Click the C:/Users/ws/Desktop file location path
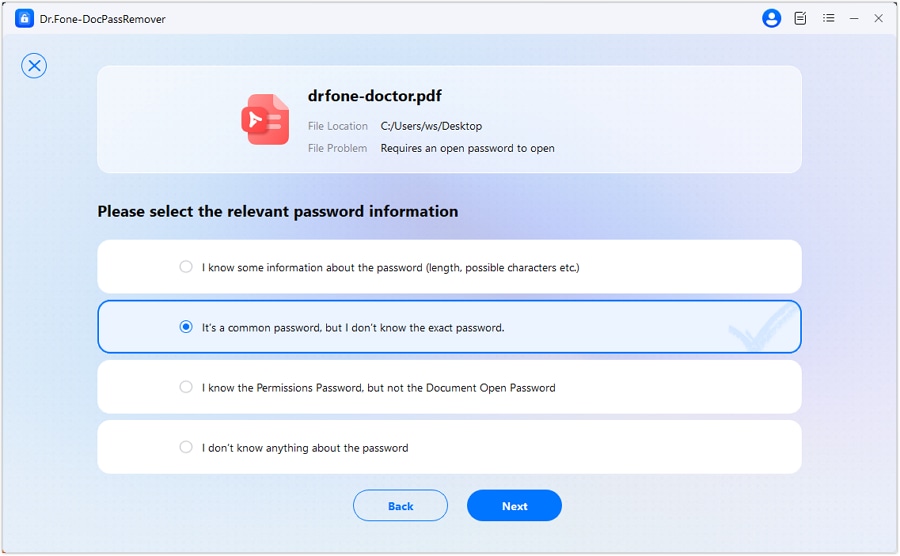Screen dimensions: 900x556 coord(431,126)
